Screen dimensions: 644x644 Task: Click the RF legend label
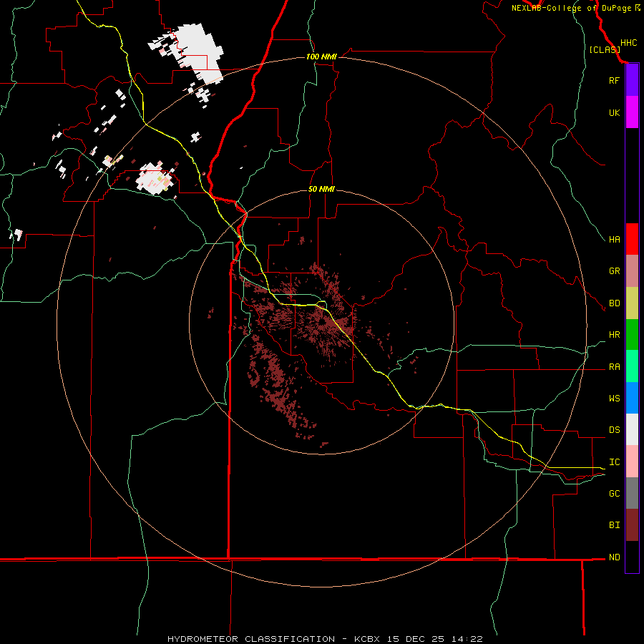point(614,80)
